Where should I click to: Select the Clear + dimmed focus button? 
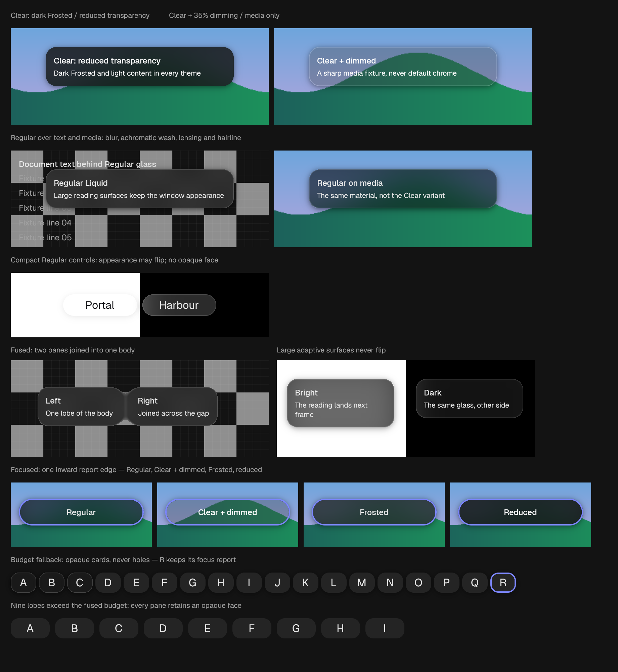(x=228, y=512)
